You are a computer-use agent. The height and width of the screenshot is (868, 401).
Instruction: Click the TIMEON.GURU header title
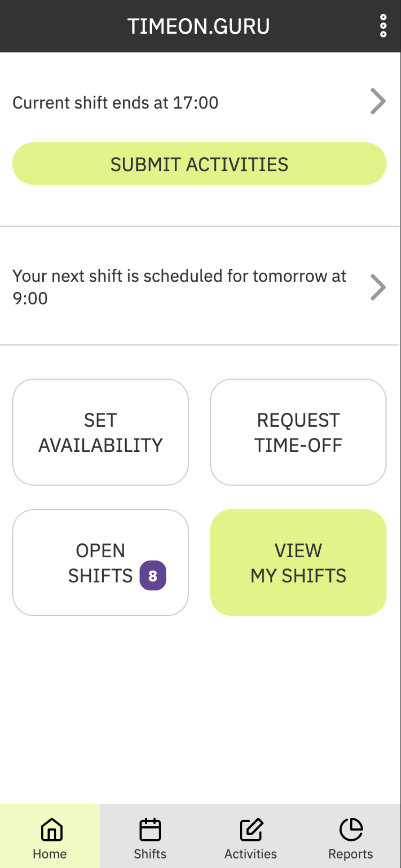[199, 26]
